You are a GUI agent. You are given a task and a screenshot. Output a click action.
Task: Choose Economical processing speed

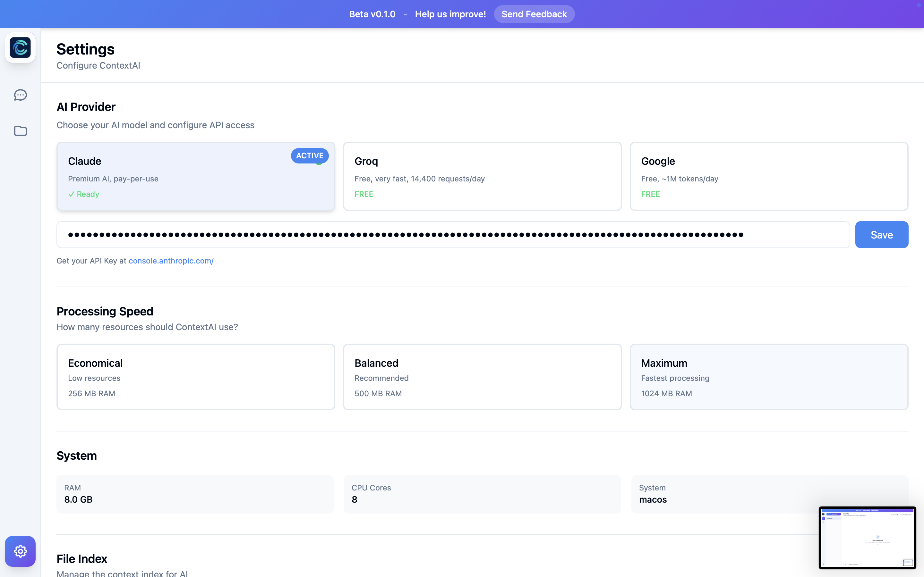pyautogui.click(x=195, y=377)
